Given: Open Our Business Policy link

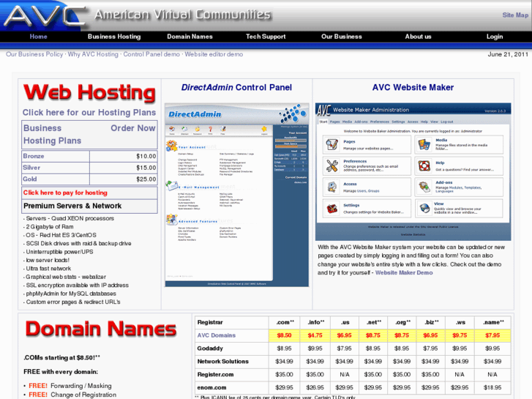Looking at the screenshot, I should pyautogui.click(x=34, y=54).
